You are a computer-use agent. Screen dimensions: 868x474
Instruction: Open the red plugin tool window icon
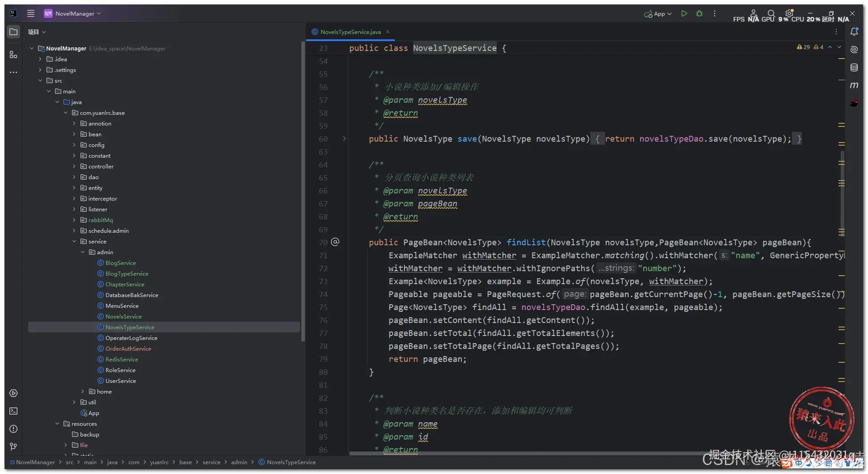(854, 103)
